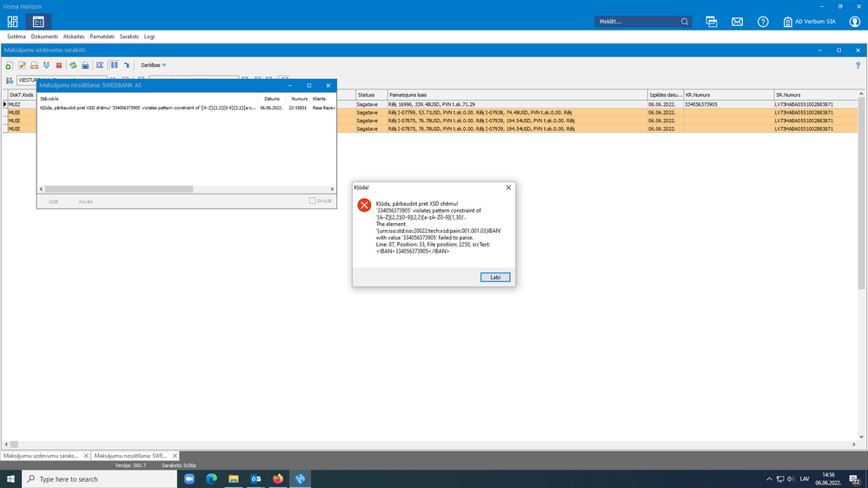868x488 pixels.
Task: Click the Datums column header in SWEDBANK window
Action: pos(272,98)
